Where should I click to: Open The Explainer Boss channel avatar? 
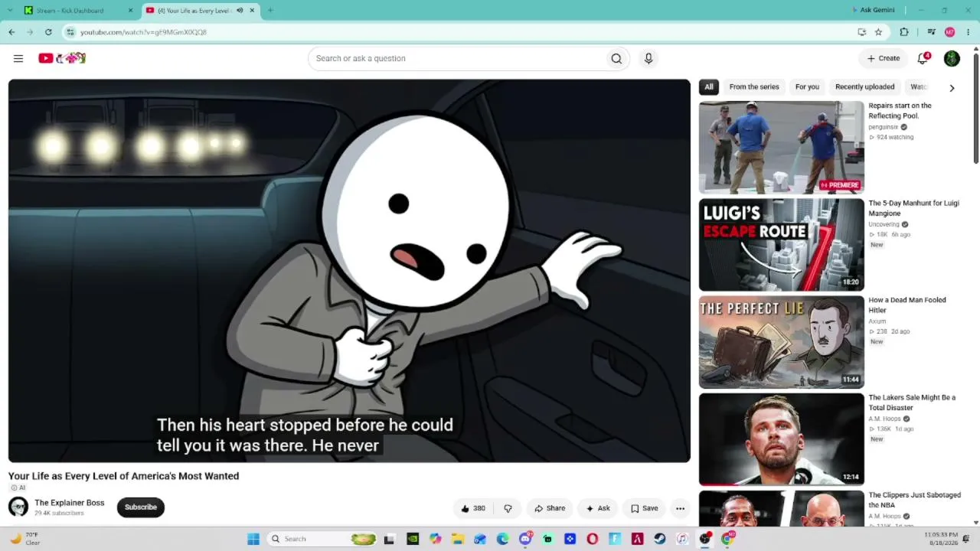point(18,507)
